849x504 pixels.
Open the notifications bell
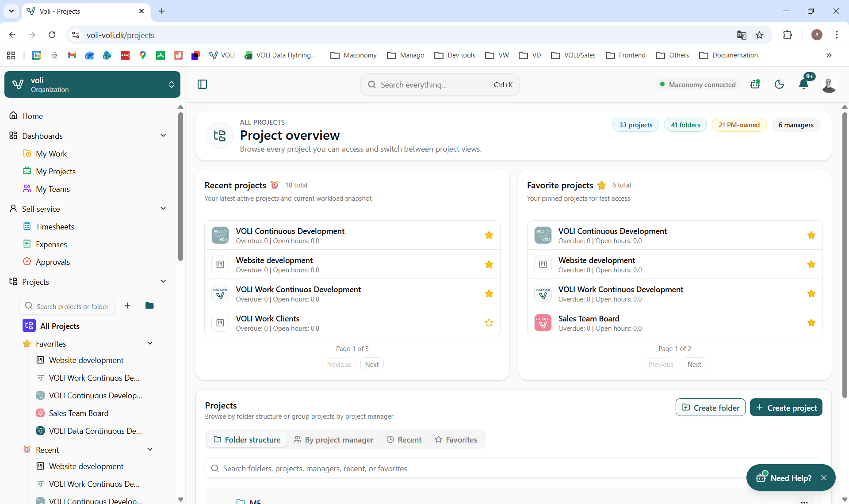pos(803,84)
